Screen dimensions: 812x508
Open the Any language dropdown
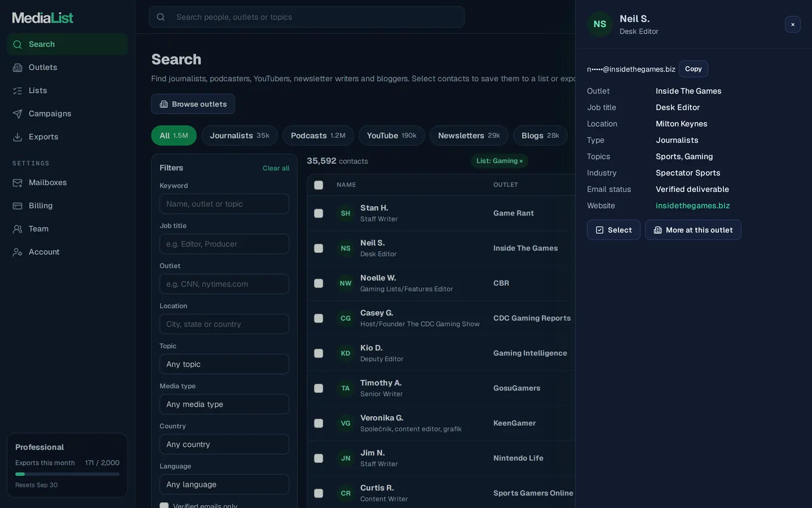coord(224,484)
